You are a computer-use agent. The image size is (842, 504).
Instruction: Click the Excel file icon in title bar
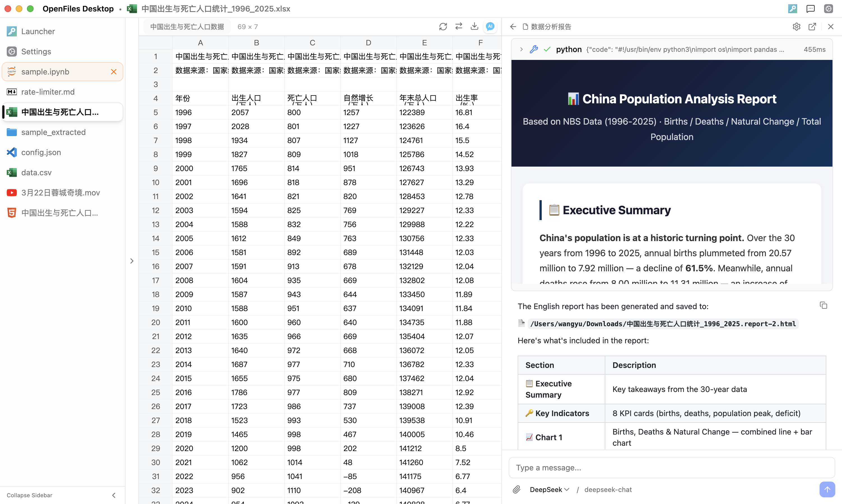click(132, 8)
